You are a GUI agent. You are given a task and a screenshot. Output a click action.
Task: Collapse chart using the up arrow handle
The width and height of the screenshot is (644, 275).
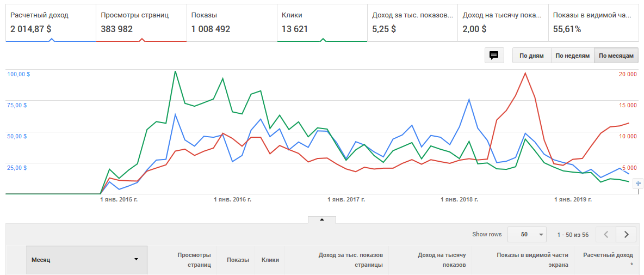(321, 219)
